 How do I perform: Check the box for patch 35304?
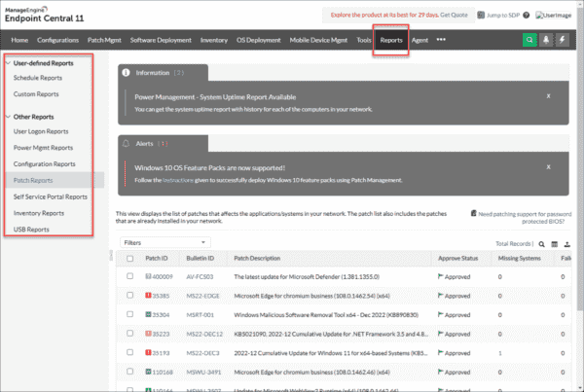pyautogui.click(x=129, y=314)
